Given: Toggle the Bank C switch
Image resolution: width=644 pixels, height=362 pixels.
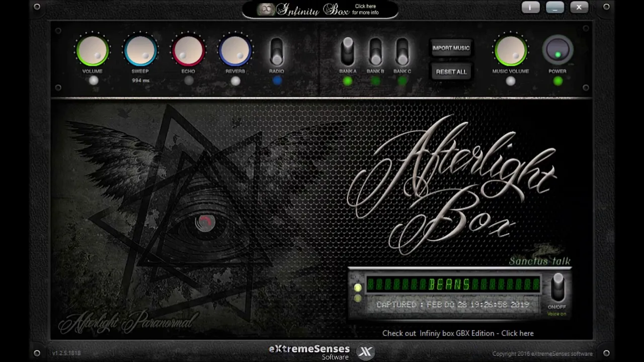Looking at the screenshot, I should [x=402, y=51].
